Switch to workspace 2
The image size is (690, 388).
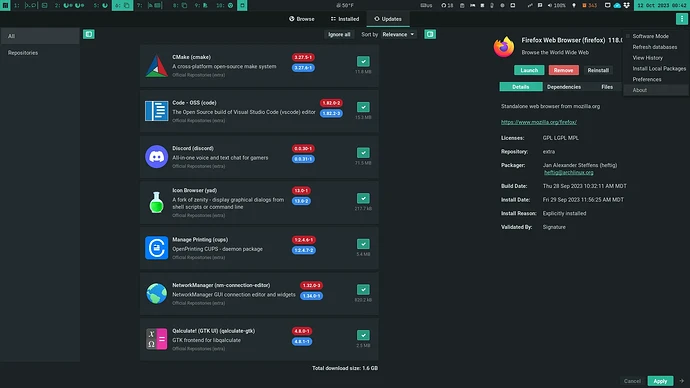(69, 5)
